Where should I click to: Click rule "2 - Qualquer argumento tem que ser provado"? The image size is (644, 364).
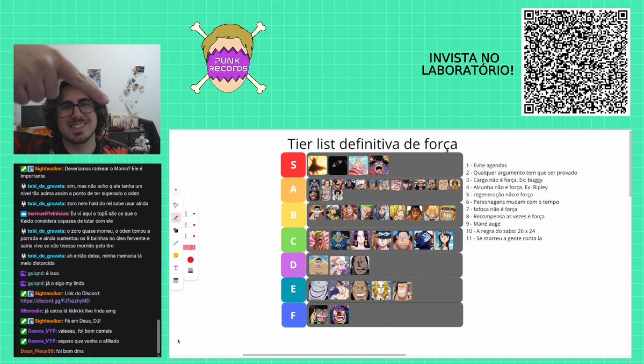(x=521, y=173)
